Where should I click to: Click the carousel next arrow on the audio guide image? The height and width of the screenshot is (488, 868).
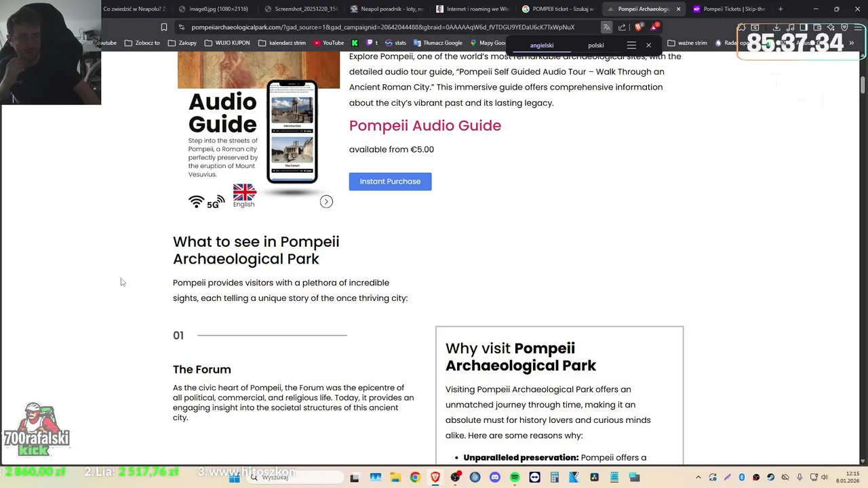[326, 201]
